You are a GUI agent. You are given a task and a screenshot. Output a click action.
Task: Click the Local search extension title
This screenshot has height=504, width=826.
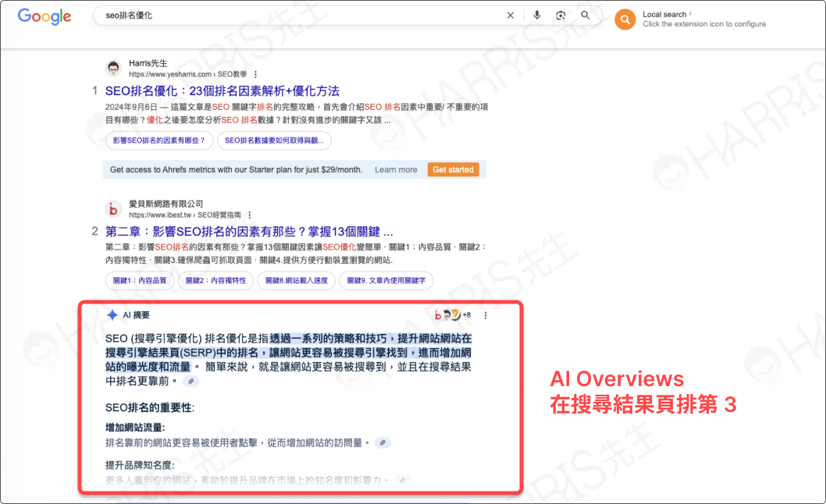click(664, 14)
